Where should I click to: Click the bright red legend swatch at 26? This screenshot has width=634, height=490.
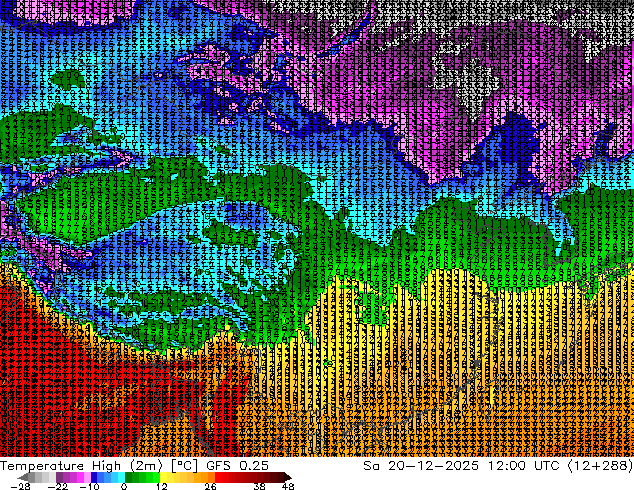pos(218,477)
